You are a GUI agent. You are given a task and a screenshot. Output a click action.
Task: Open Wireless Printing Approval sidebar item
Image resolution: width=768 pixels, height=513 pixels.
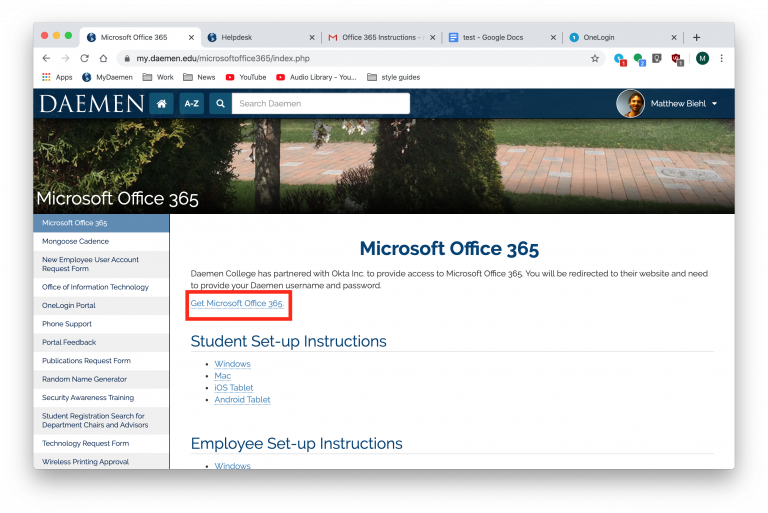(101, 462)
